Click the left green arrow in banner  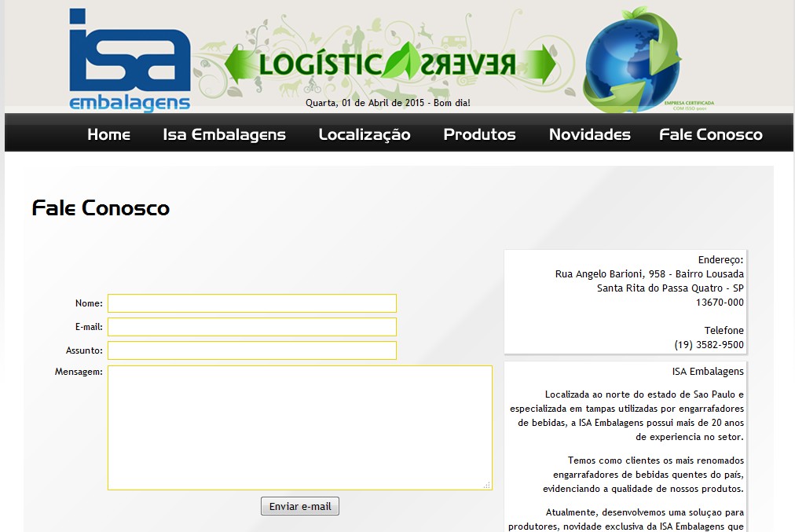coord(238,64)
